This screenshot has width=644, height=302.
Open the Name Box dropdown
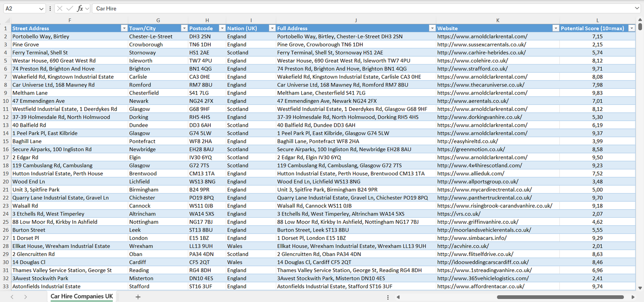coord(41,8)
